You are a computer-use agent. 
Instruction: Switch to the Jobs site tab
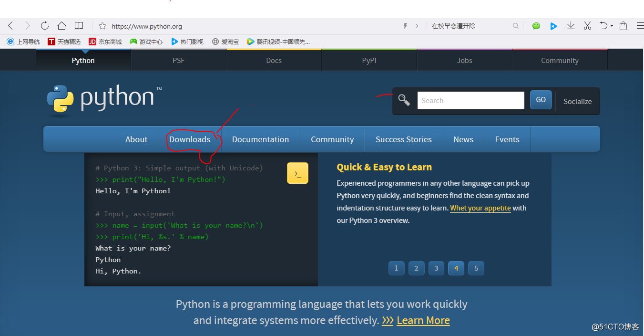[465, 60]
